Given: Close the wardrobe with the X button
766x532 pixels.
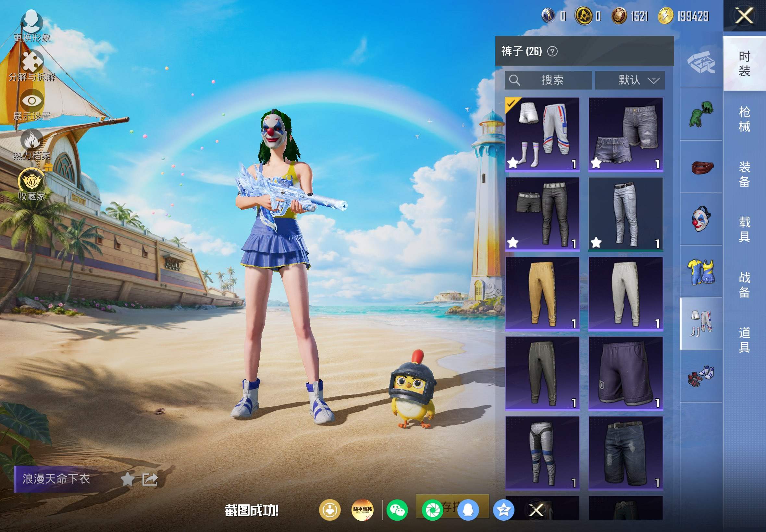Looking at the screenshot, I should pos(744,16).
